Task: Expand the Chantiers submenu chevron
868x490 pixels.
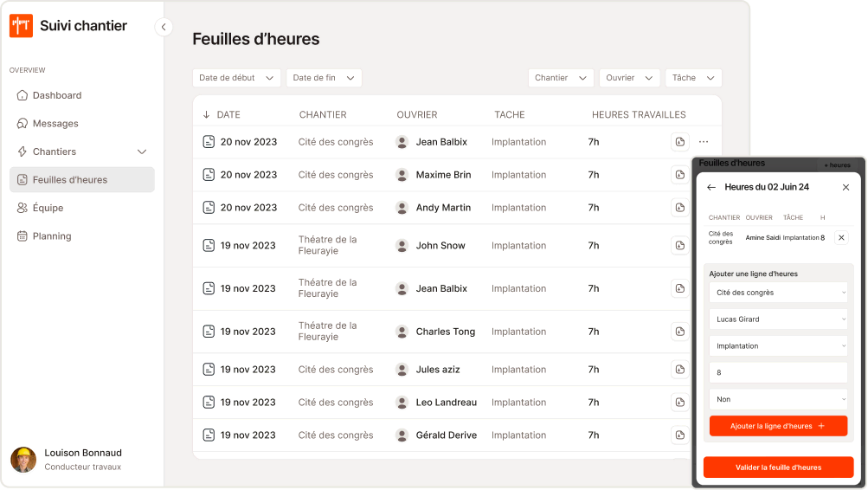Action: 142,152
